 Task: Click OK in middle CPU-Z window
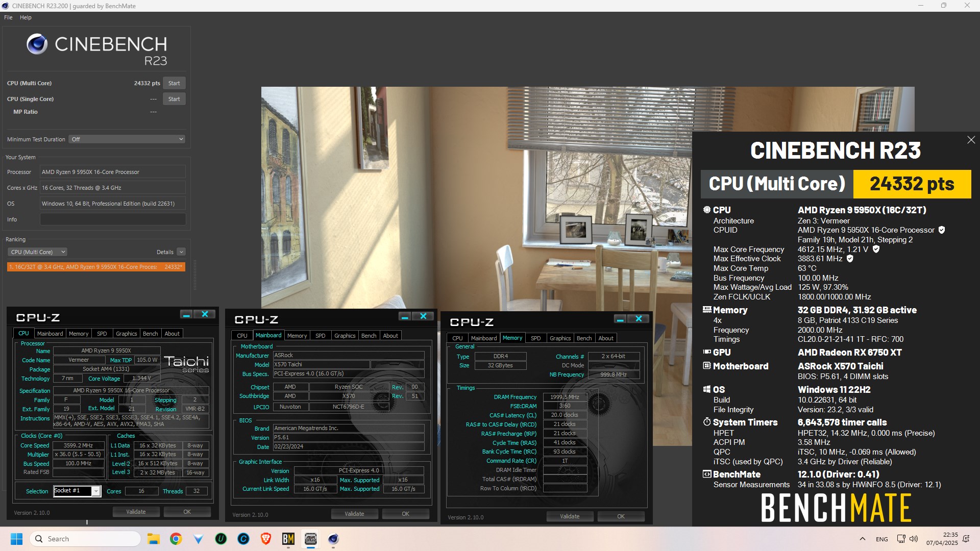406,514
